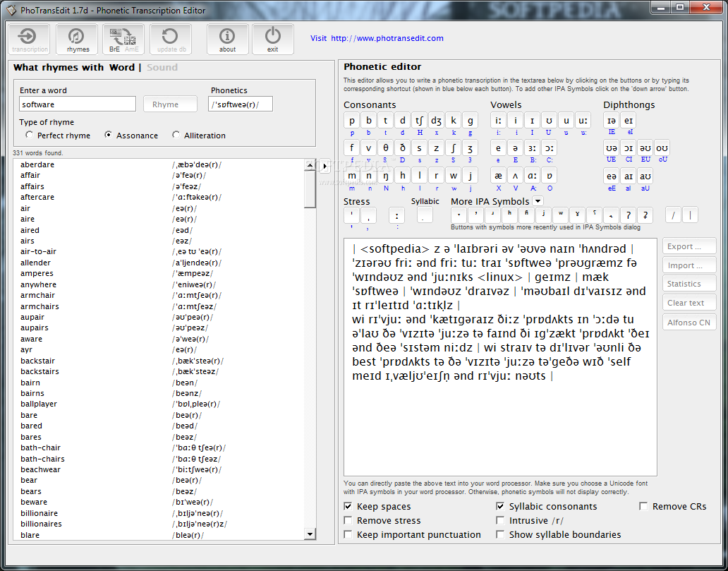Select the Alliteration rhyme type
Viewport: 728px width, 571px height.
(x=199, y=136)
